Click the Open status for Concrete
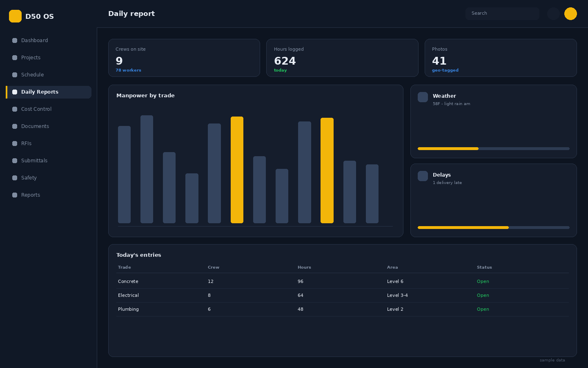Viewport: 588px width, 368px height. pyautogui.click(x=483, y=282)
